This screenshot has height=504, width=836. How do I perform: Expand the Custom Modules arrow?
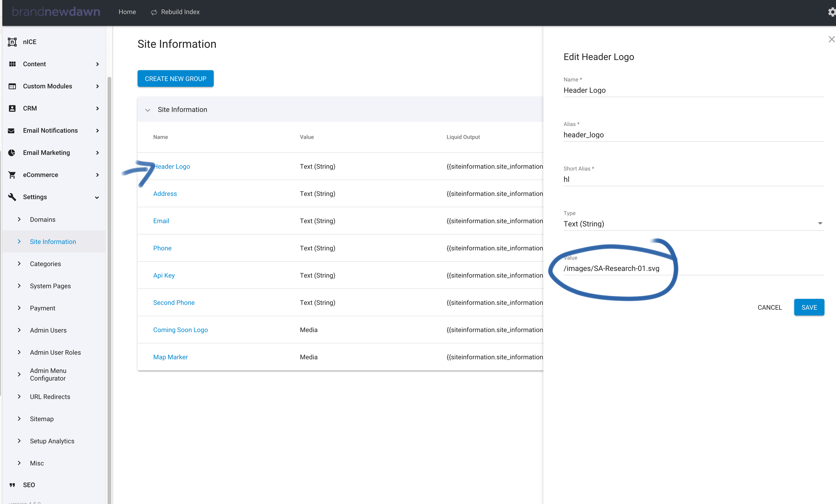pyautogui.click(x=97, y=86)
